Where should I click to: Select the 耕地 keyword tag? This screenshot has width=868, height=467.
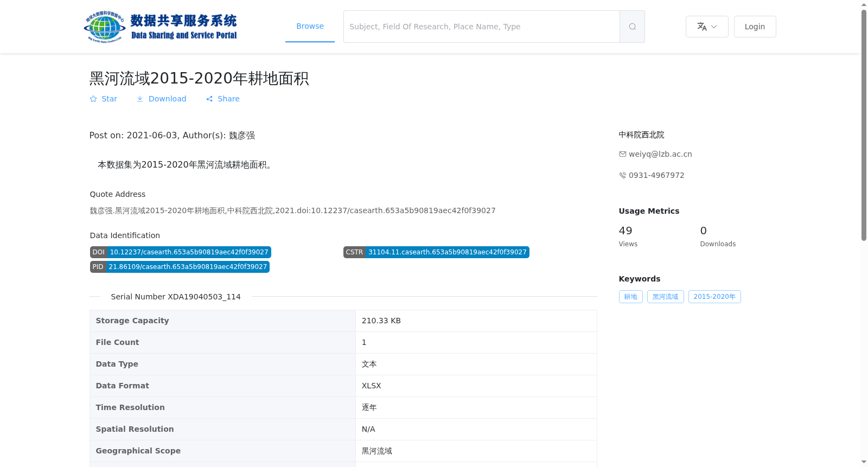630,297
